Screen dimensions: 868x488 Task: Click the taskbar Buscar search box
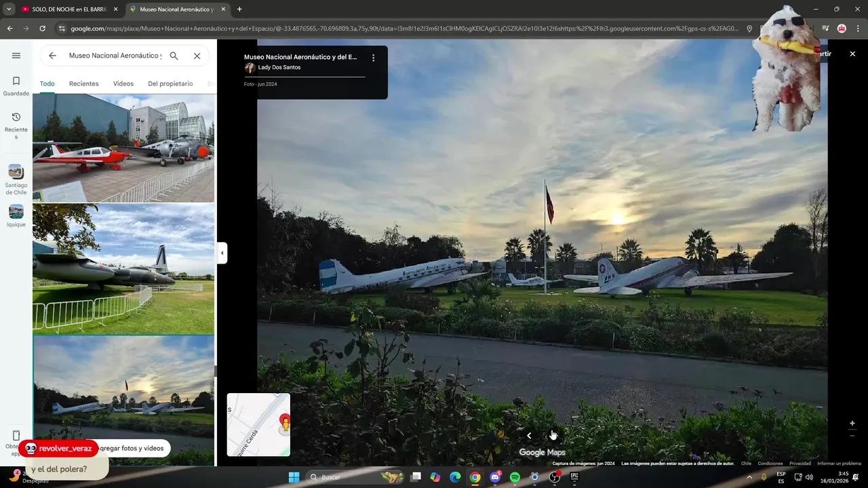coord(356,477)
